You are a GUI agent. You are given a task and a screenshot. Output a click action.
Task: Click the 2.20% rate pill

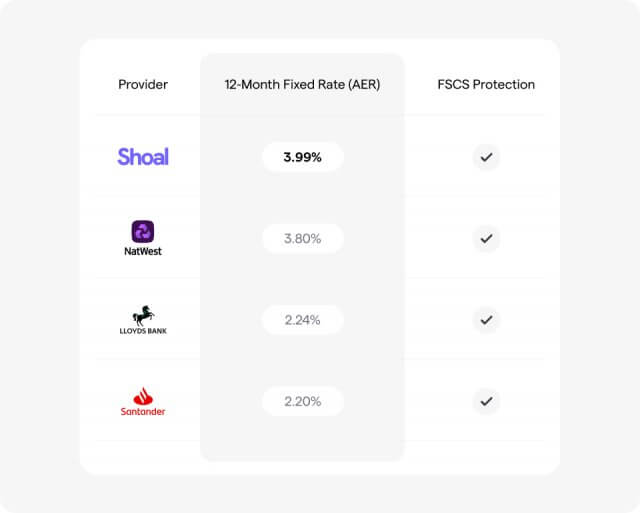click(302, 401)
